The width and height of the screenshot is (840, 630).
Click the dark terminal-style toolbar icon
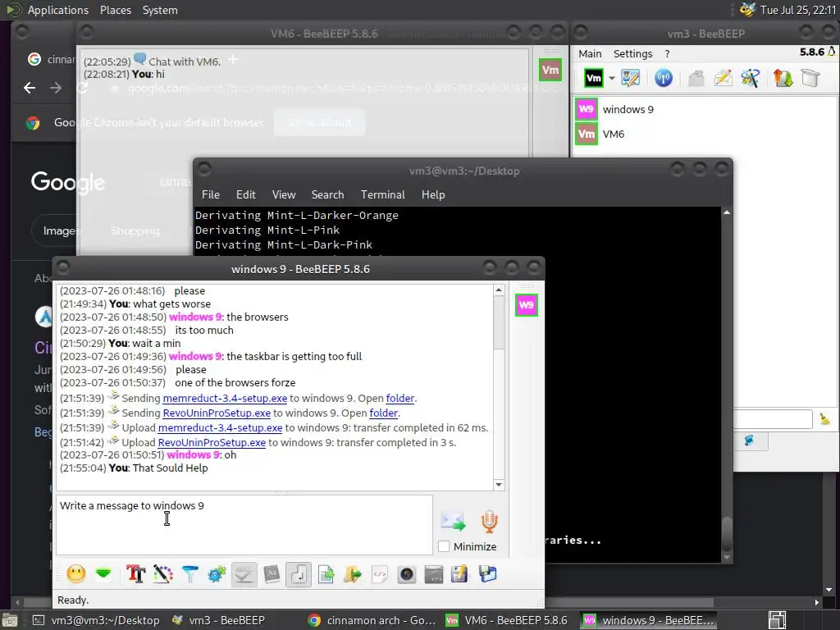[x=434, y=574]
